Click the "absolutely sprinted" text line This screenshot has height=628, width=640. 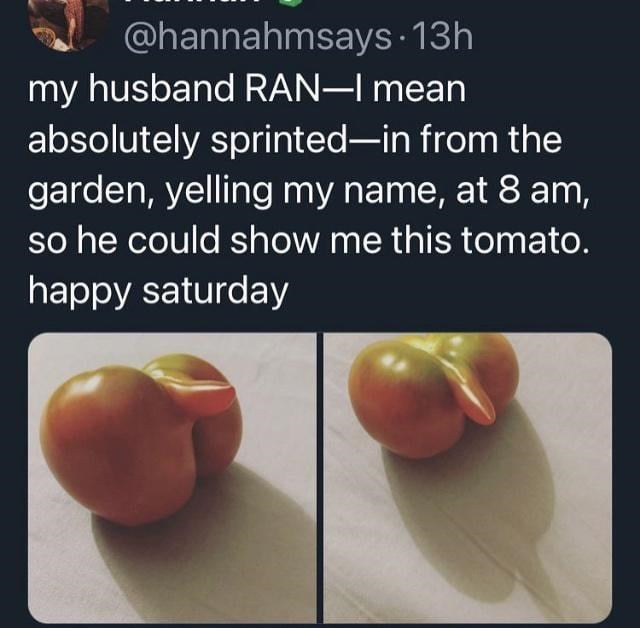click(x=294, y=141)
